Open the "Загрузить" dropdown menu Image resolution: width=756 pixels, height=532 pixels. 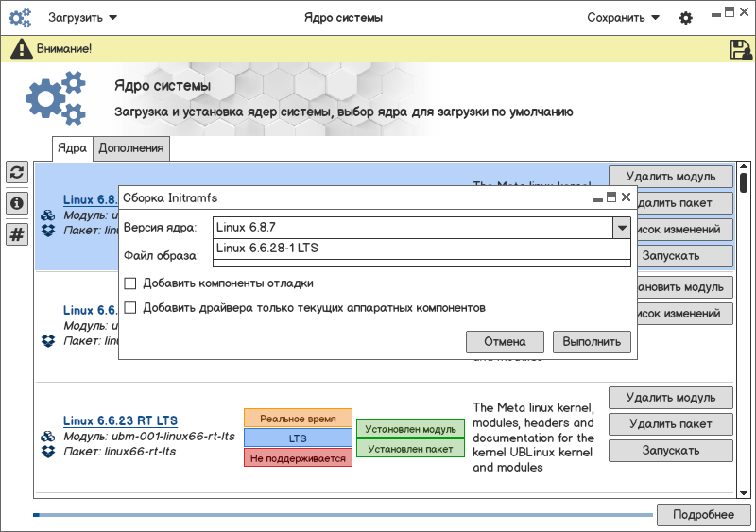click(83, 18)
